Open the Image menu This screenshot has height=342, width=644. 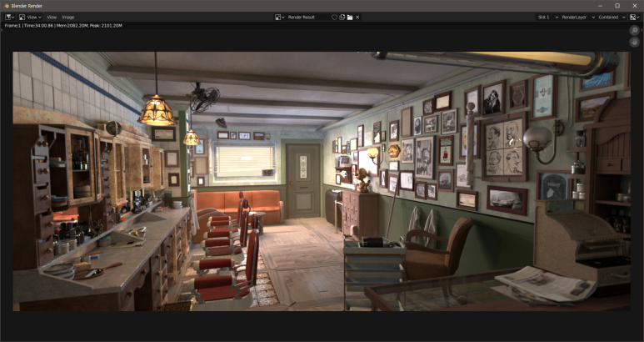(68, 17)
